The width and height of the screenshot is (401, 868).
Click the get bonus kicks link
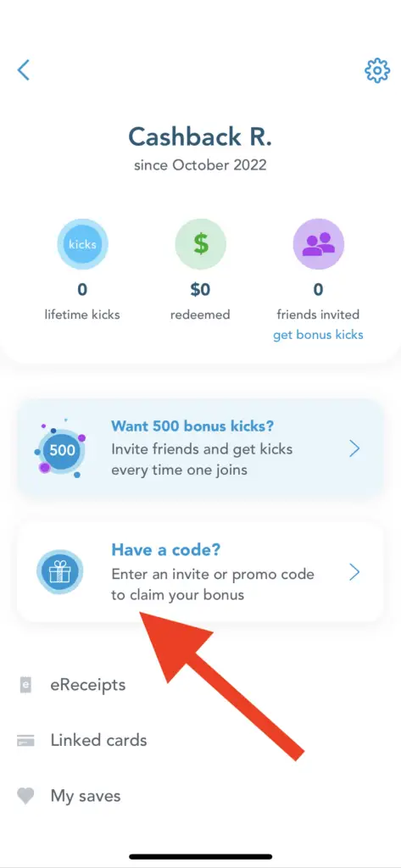click(319, 335)
